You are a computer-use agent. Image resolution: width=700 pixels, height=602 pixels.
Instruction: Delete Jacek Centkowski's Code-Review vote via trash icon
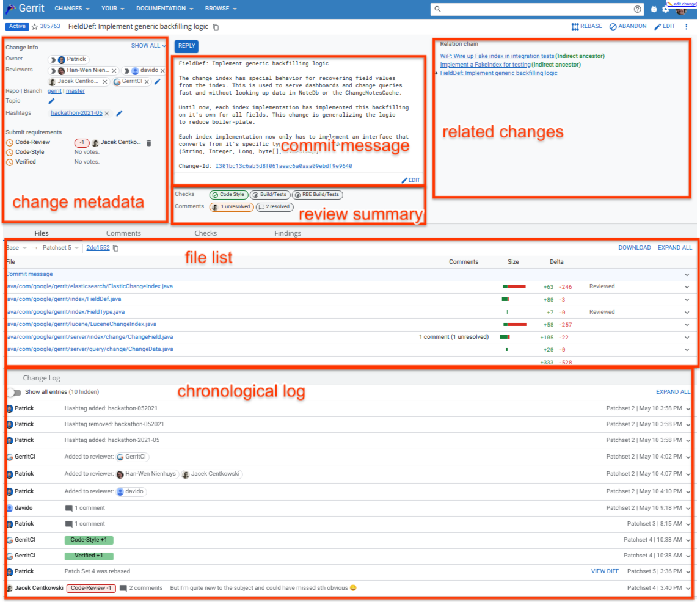coord(149,142)
